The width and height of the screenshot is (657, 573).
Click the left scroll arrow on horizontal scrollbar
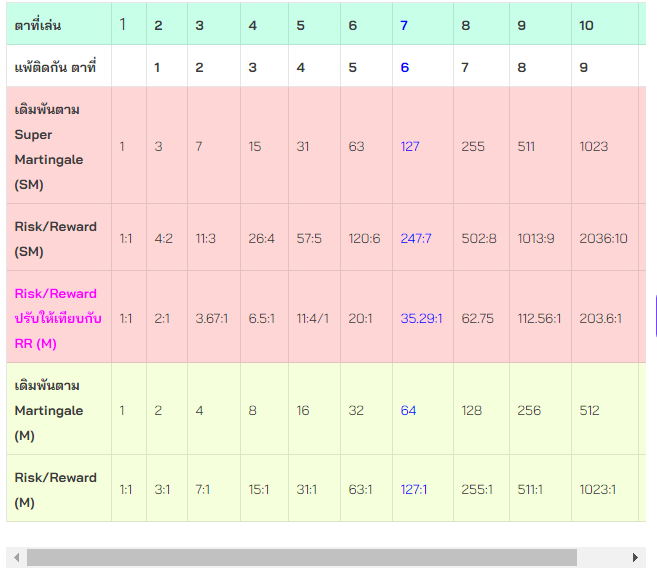14,557
